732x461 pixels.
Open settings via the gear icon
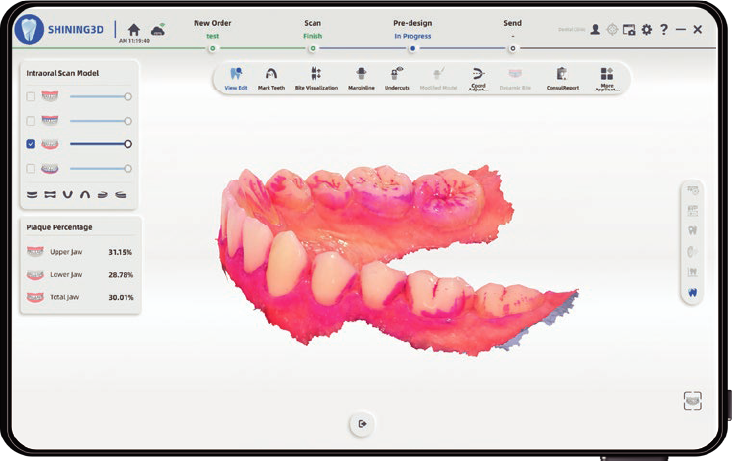646,30
